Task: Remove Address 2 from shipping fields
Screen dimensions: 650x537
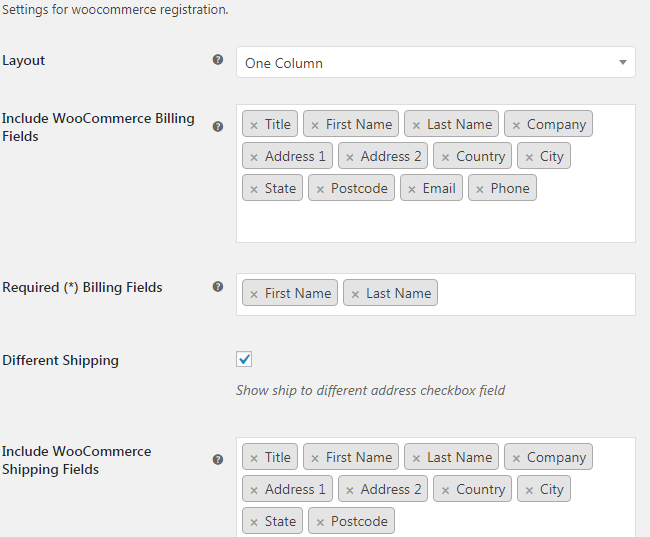Action: (350, 490)
